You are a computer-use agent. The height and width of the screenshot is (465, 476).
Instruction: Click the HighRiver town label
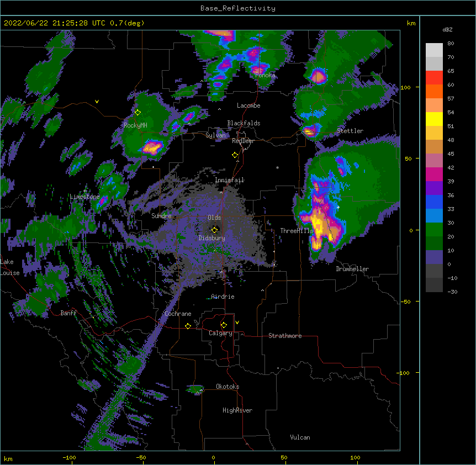pyautogui.click(x=237, y=410)
